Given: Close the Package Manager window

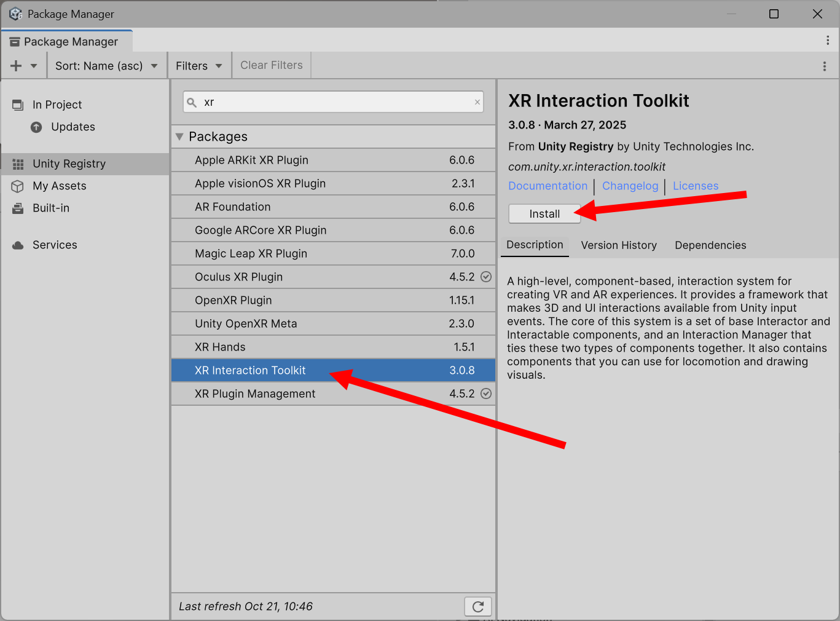Looking at the screenshot, I should 817,14.
